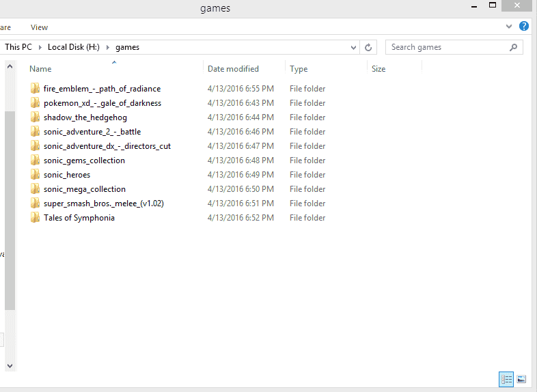The image size is (537, 392).
Task: Click the games breadcrumb segment
Action: coord(127,47)
